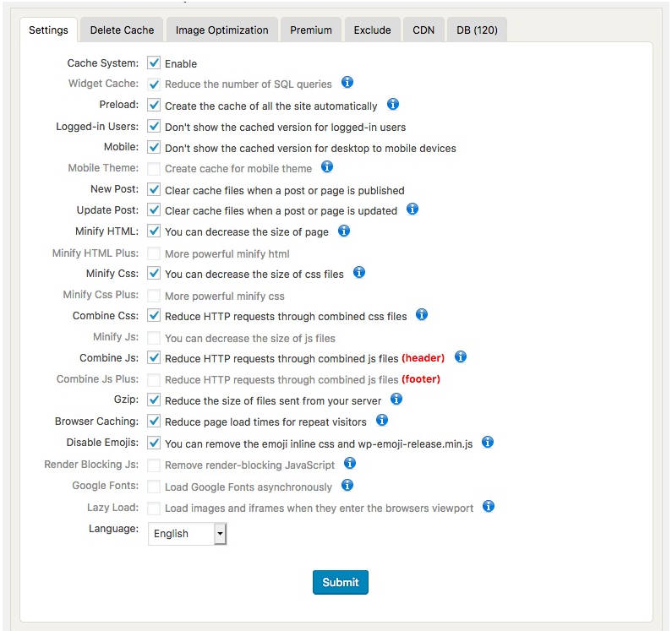
Task: Enable the Lazy Load checkbox
Action: pyautogui.click(x=154, y=508)
